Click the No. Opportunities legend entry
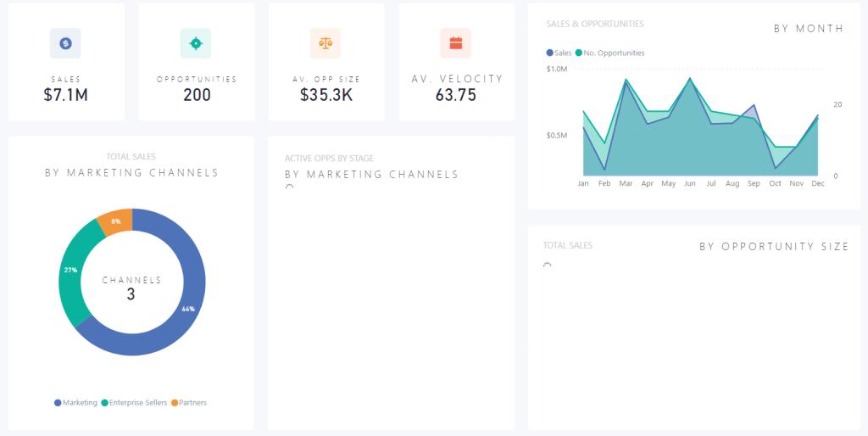 (x=610, y=53)
